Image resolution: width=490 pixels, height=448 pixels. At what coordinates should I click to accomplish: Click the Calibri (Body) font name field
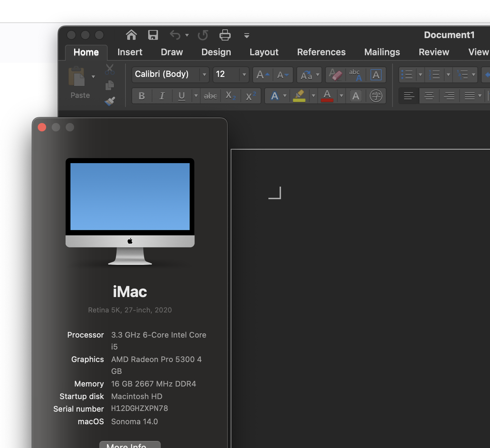pyautogui.click(x=166, y=75)
